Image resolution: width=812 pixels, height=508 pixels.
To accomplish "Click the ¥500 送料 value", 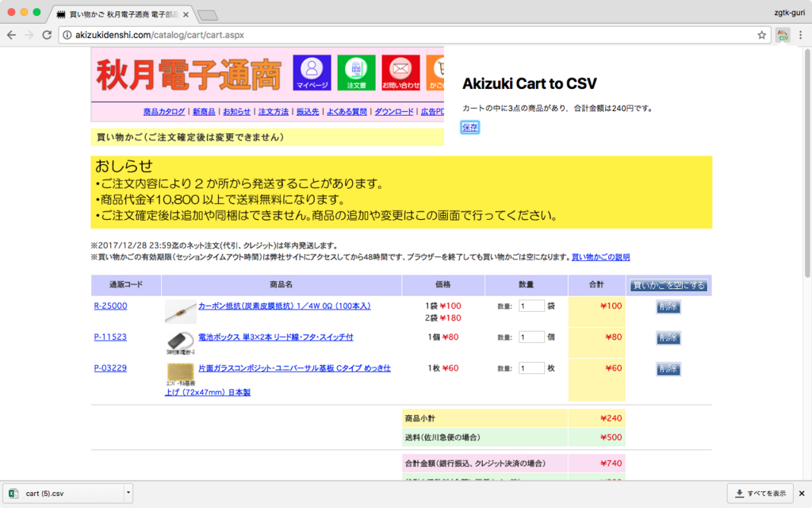I will (x=611, y=437).
